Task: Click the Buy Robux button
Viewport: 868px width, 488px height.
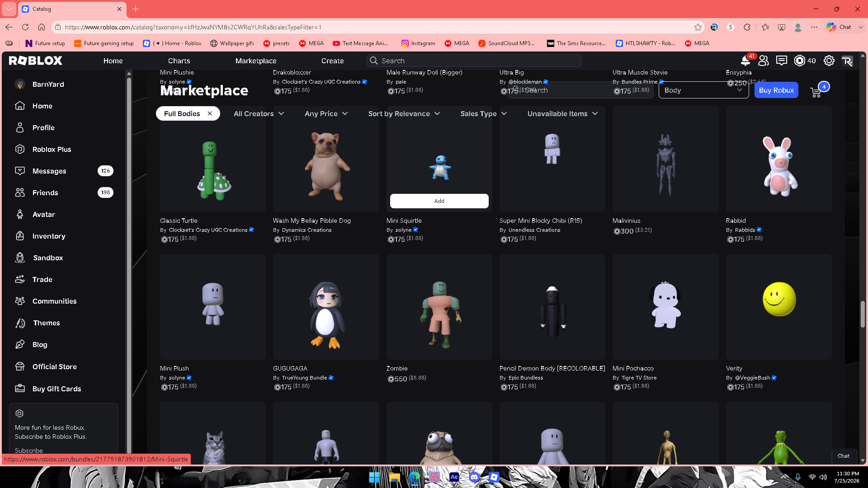Action: point(776,90)
